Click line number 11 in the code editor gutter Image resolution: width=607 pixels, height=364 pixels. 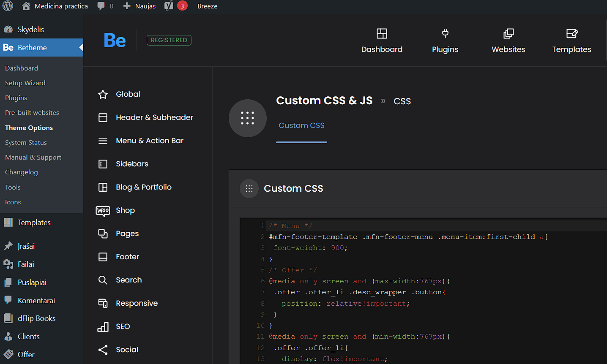coord(260,337)
